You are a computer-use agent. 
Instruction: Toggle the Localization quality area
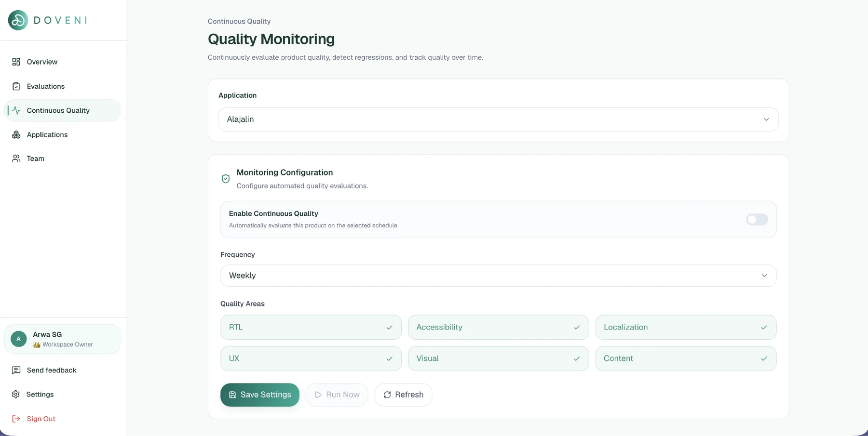click(x=686, y=327)
